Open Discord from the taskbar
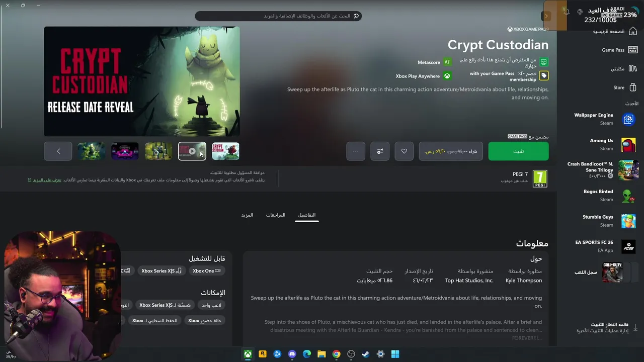Image resolution: width=644 pixels, height=362 pixels. point(292,354)
